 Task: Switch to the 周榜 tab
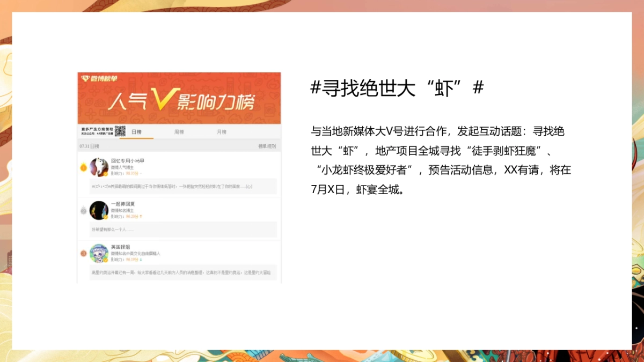click(179, 132)
